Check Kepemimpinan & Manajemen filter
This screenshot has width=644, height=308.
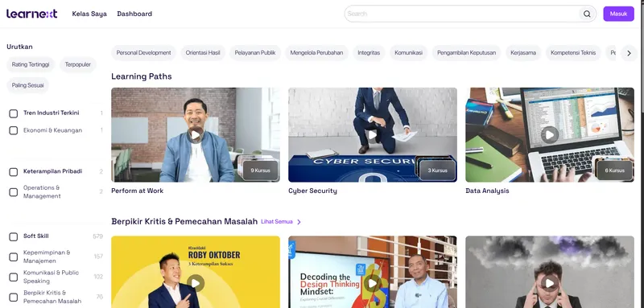pos(14,257)
